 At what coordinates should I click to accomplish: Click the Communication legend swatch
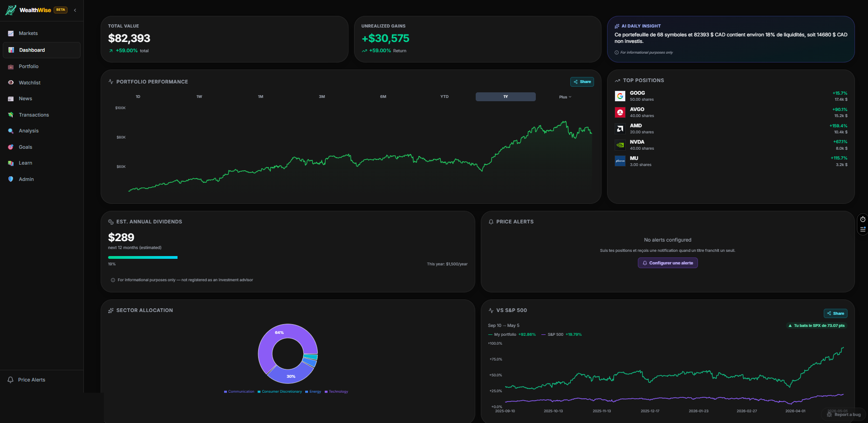(226, 392)
